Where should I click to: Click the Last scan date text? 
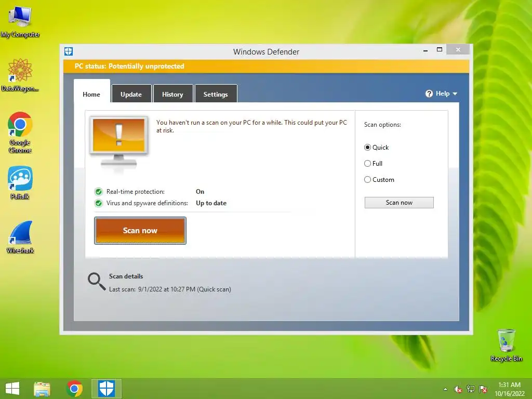[170, 289]
